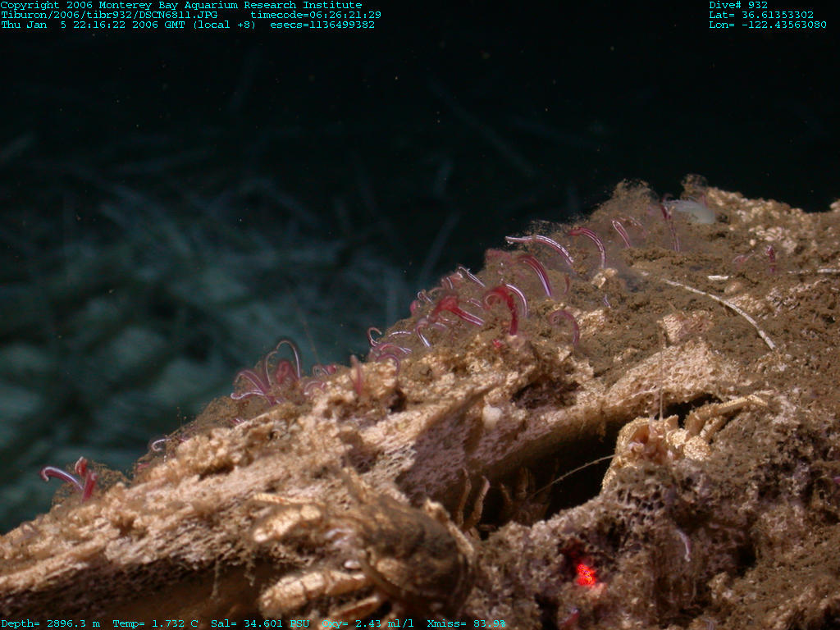Click the esecs=1136499382 value
Image resolution: width=840 pixels, height=630 pixels.
pos(322,25)
